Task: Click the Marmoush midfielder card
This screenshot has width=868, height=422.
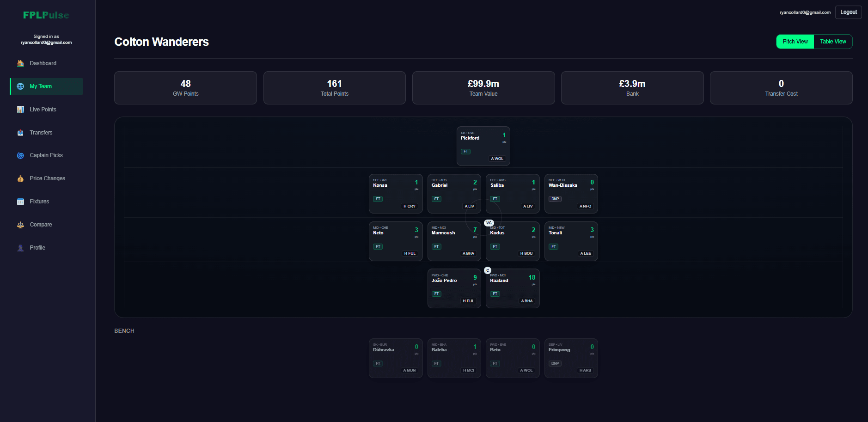Action: click(x=454, y=241)
